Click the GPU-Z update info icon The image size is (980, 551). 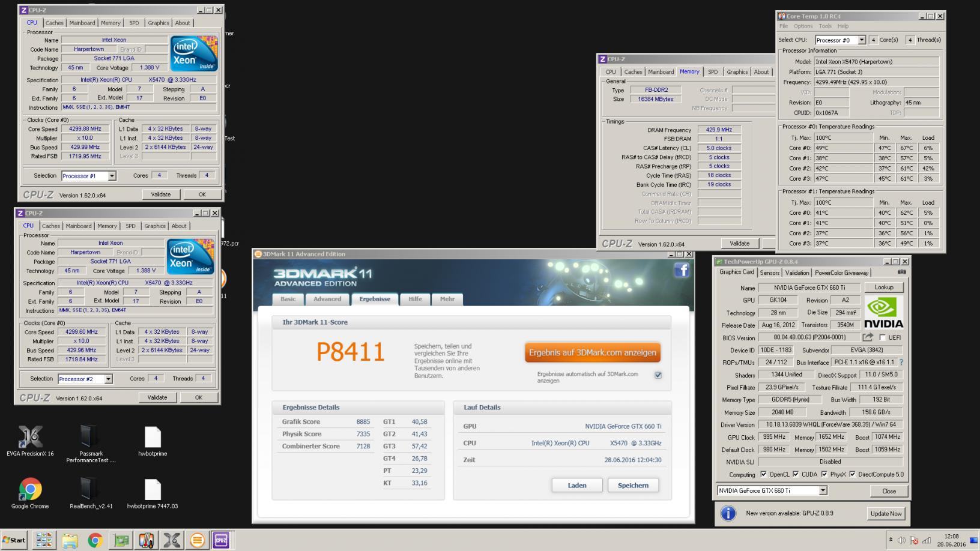point(728,514)
